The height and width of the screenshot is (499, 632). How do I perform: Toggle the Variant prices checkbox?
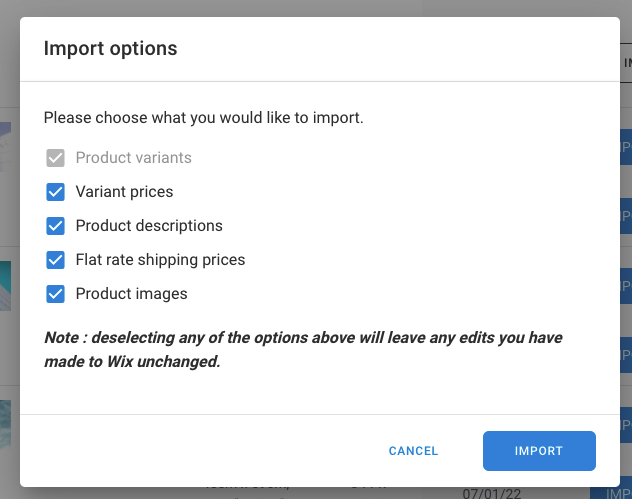point(55,192)
